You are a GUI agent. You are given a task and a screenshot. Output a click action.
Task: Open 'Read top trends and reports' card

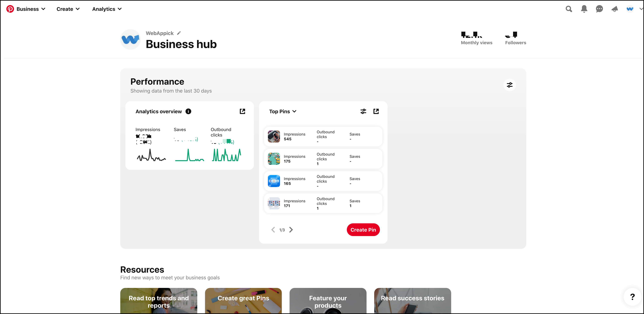click(159, 301)
